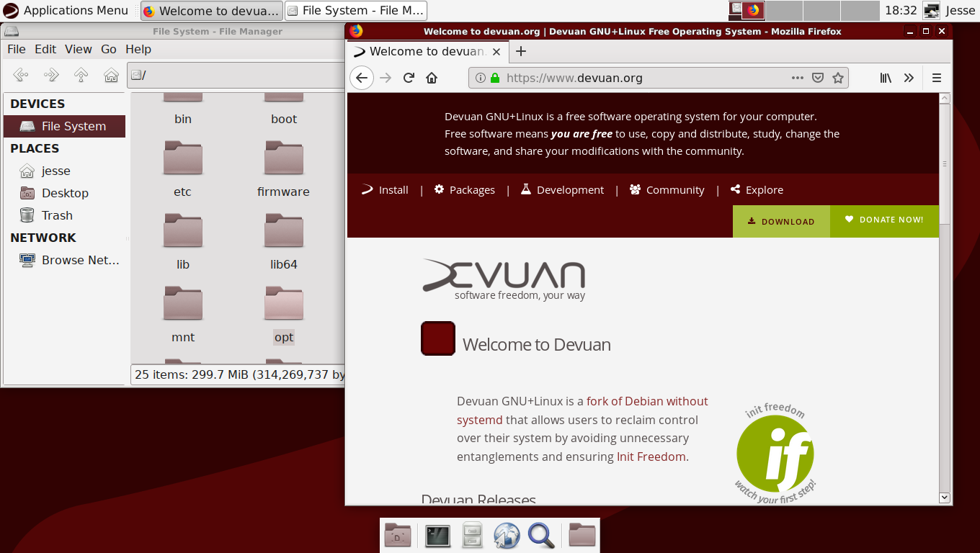The image size is (980, 553).
Task: Open the etc folder
Action: click(x=183, y=168)
